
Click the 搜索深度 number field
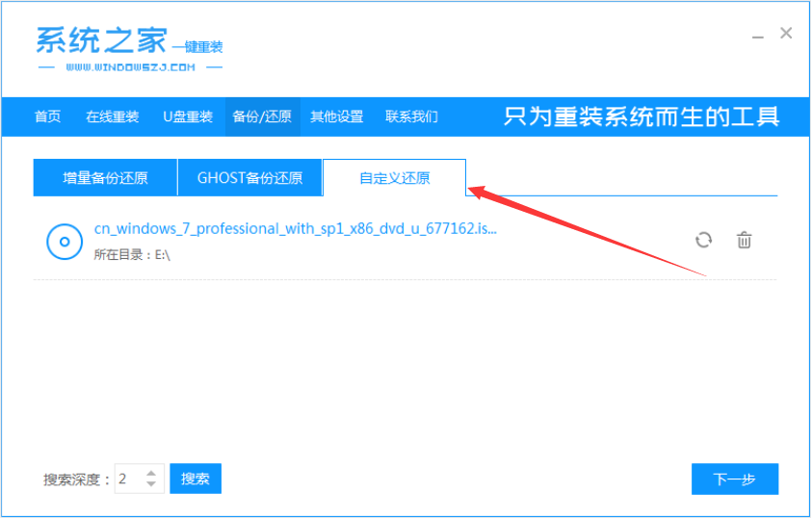coord(129,479)
